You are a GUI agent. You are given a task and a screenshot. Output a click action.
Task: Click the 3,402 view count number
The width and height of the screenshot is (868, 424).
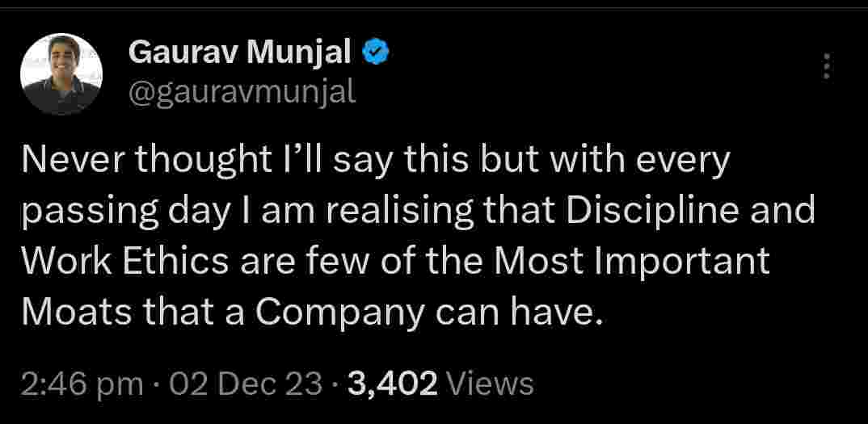[393, 383]
